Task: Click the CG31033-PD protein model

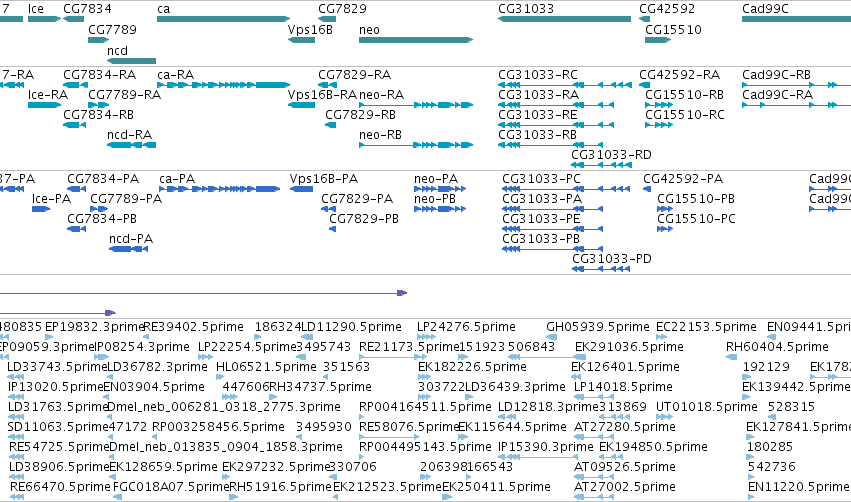Action: coord(601,269)
